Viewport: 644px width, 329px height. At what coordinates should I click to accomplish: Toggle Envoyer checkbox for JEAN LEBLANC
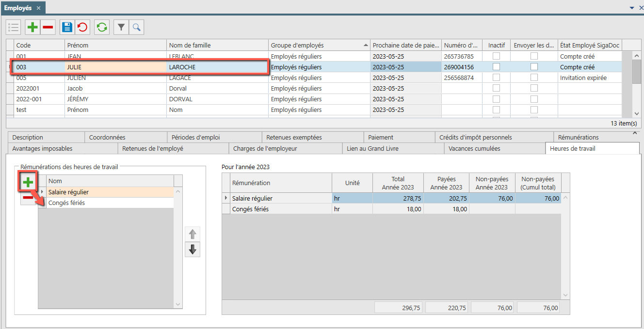point(534,56)
